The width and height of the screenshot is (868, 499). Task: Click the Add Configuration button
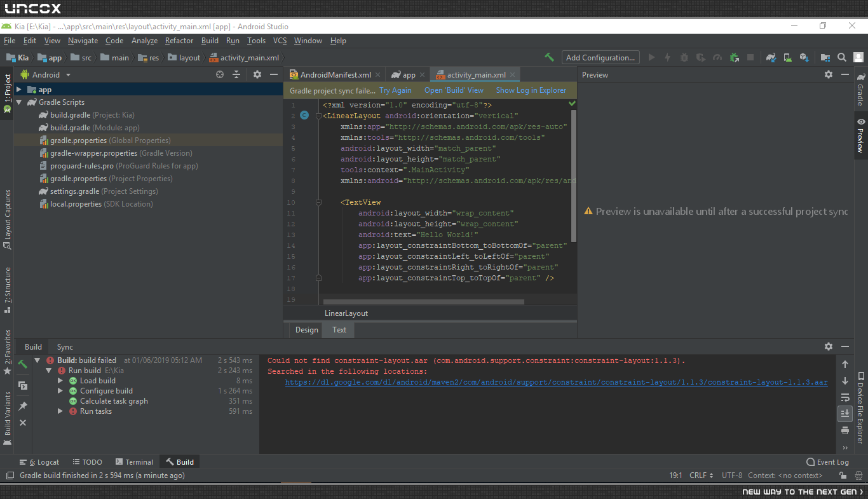tap(600, 57)
